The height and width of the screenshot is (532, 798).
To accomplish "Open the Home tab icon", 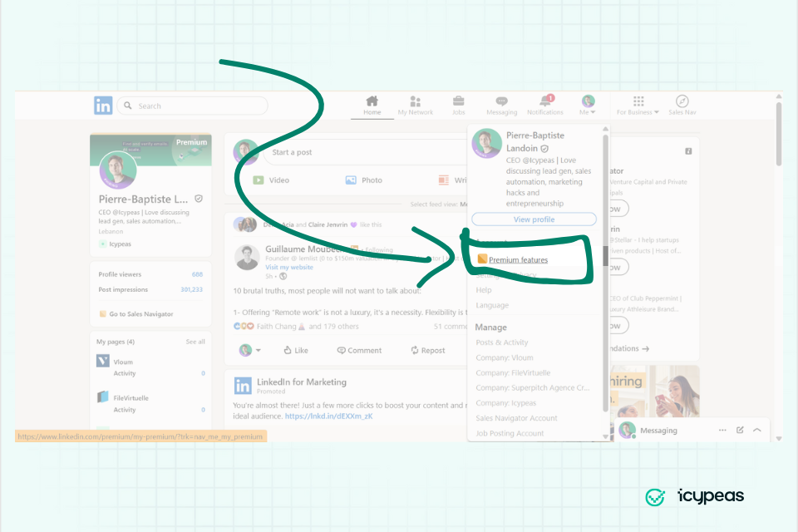I will point(372,101).
